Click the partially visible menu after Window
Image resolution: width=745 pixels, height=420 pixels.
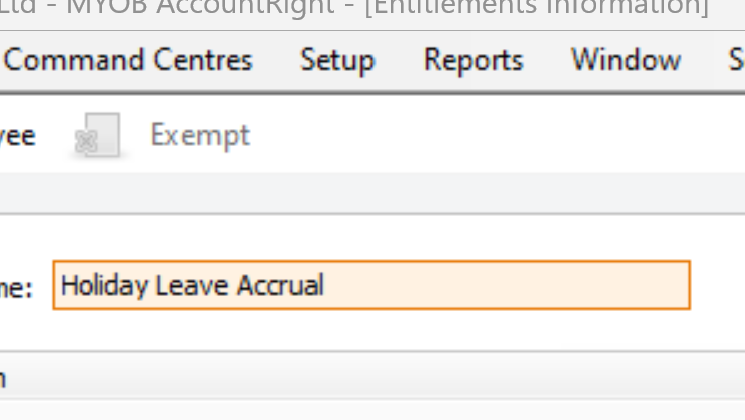736,60
